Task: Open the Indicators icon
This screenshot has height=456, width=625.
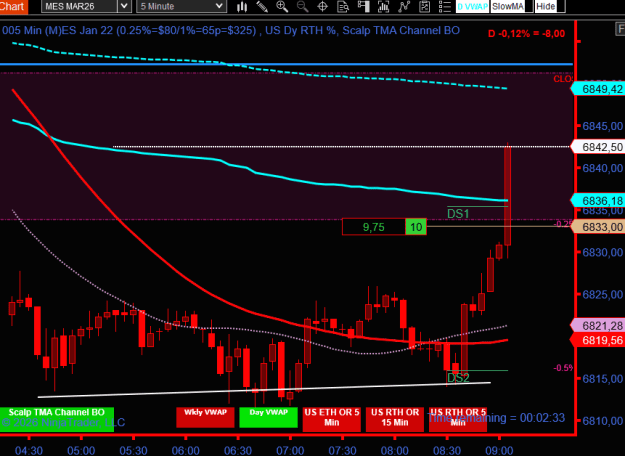Action: click(x=404, y=6)
